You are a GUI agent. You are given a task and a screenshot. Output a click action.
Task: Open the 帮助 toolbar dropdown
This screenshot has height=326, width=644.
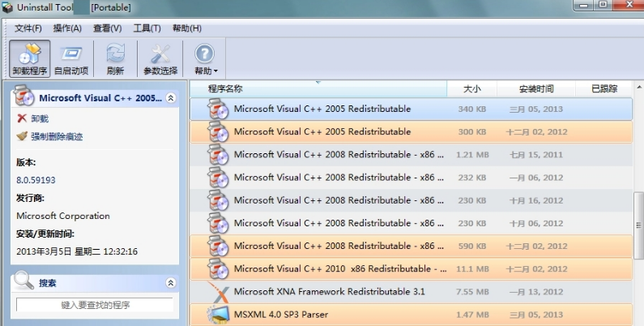pyautogui.click(x=206, y=58)
